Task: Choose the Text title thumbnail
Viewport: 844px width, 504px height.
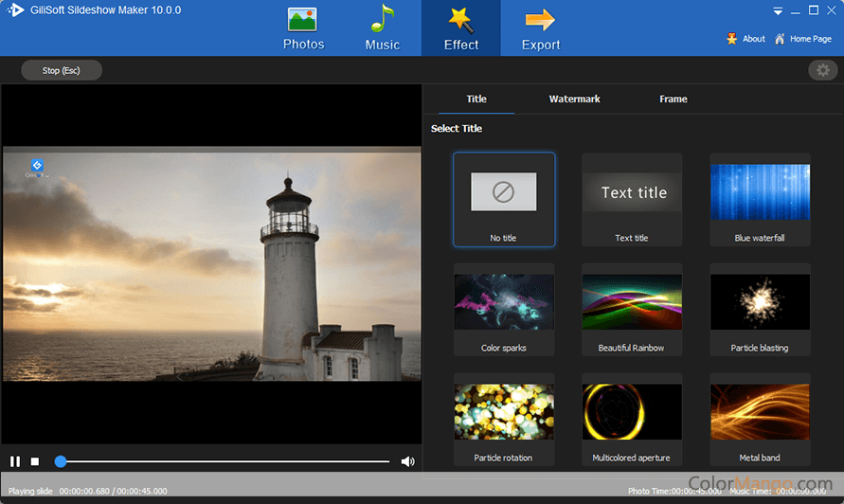Action: click(632, 192)
